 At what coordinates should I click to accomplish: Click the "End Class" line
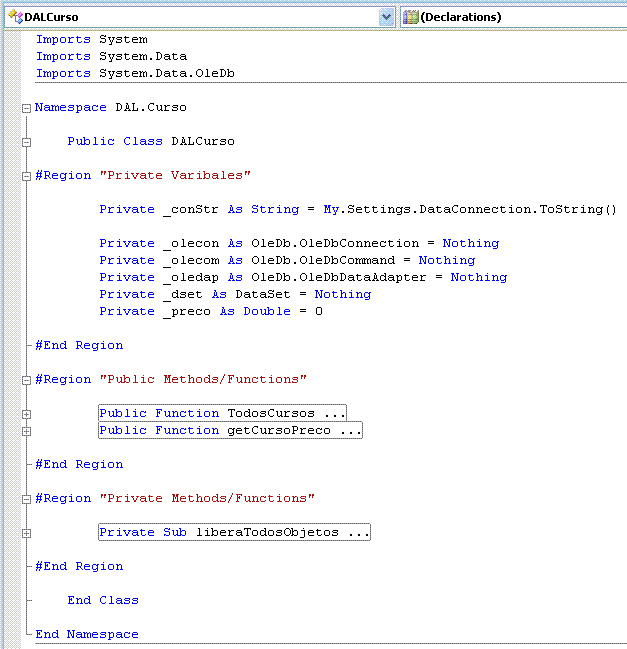pyautogui.click(x=103, y=600)
